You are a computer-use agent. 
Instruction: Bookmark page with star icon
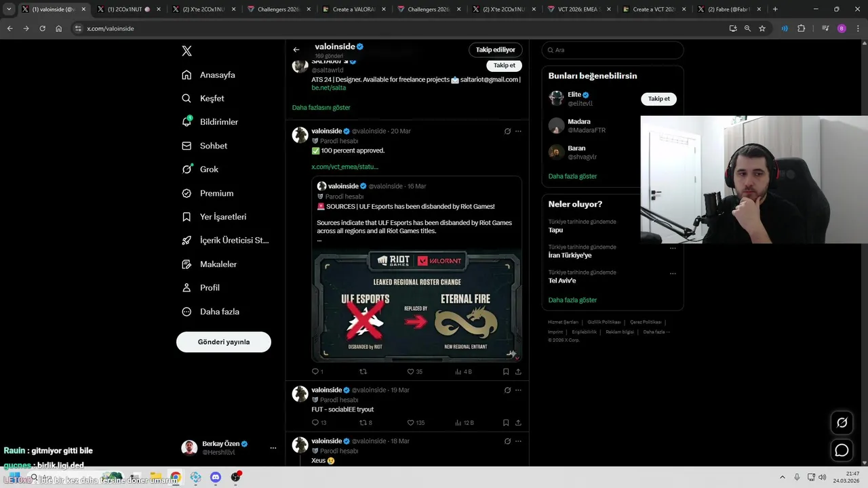762,28
